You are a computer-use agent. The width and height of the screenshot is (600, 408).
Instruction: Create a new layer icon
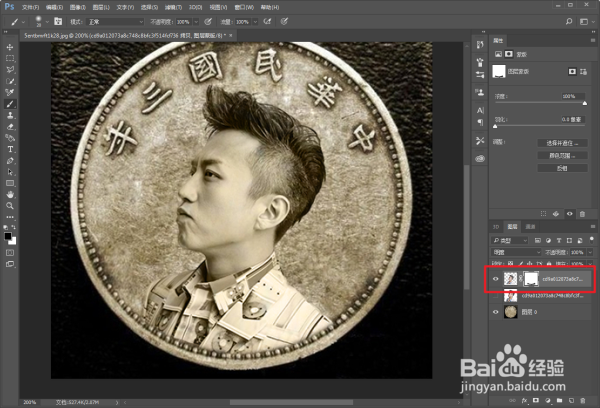571,400
